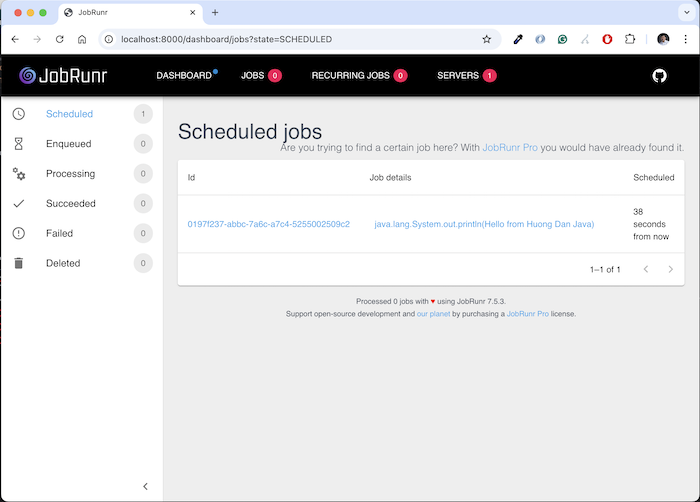Viewport: 700px width, 502px height.
Task: Select Scheduled in the sidebar
Action: pos(82,114)
